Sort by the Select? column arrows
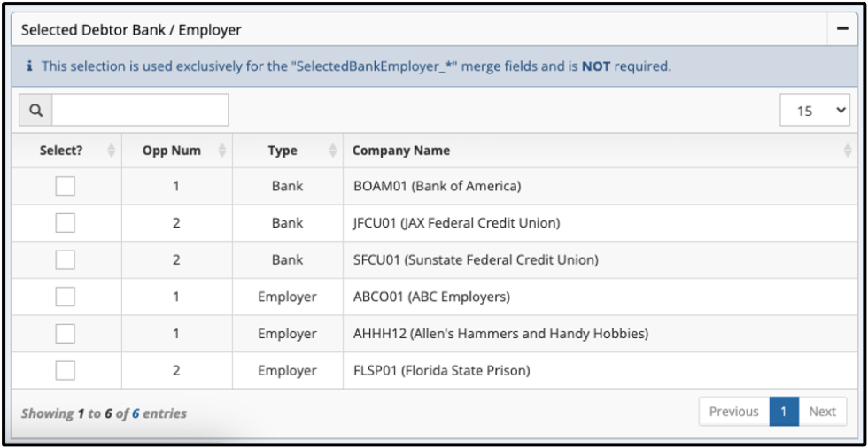Viewport: 868px width, 448px height. [x=112, y=151]
